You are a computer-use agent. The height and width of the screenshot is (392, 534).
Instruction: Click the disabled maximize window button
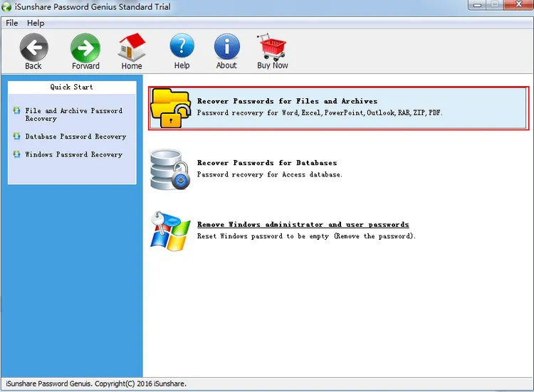point(495,5)
